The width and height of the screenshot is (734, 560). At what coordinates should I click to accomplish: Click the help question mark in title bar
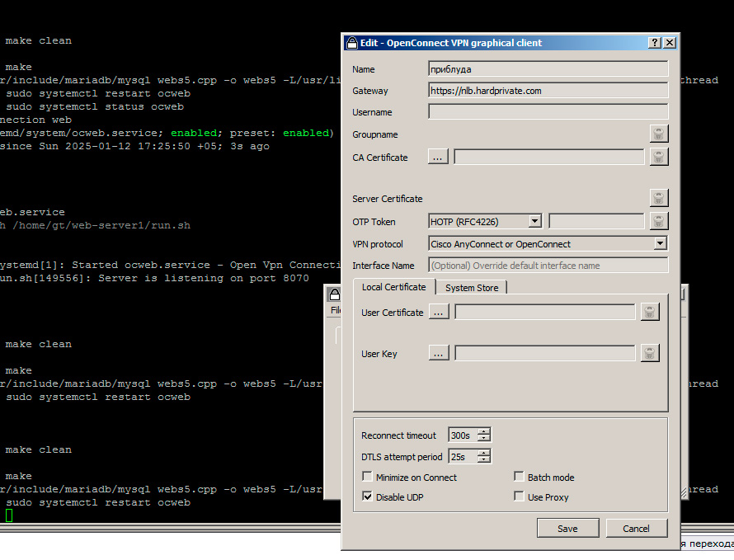click(x=655, y=43)
